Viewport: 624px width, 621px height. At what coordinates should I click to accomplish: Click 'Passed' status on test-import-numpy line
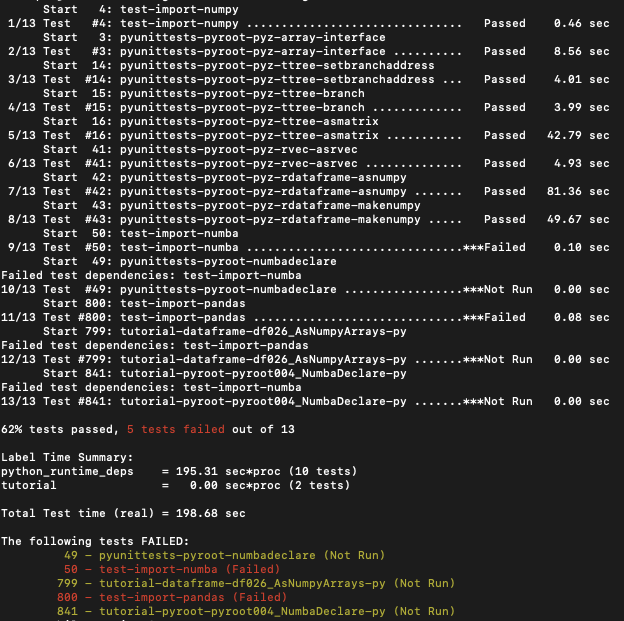tap(505, 23)
